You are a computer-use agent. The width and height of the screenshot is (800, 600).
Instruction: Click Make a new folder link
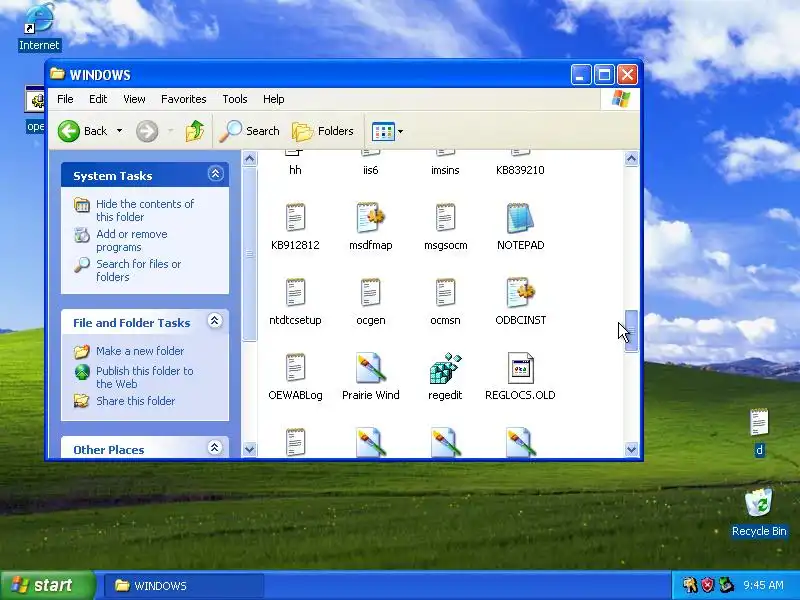tap(140, 351)
